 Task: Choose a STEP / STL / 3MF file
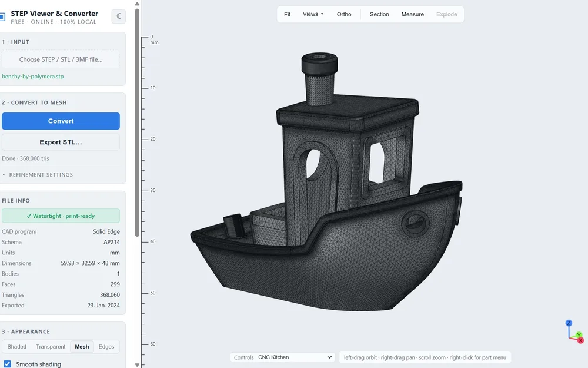61,59
